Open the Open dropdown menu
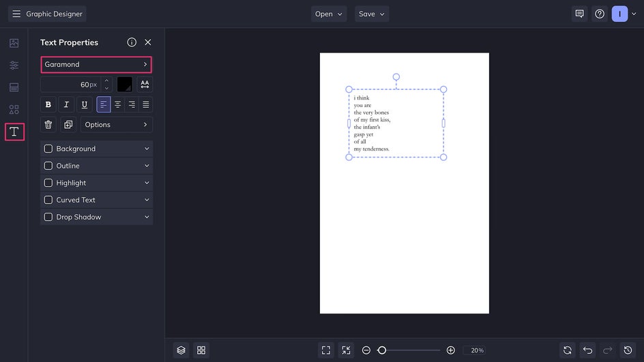644x362 pixels. (329, 14)
